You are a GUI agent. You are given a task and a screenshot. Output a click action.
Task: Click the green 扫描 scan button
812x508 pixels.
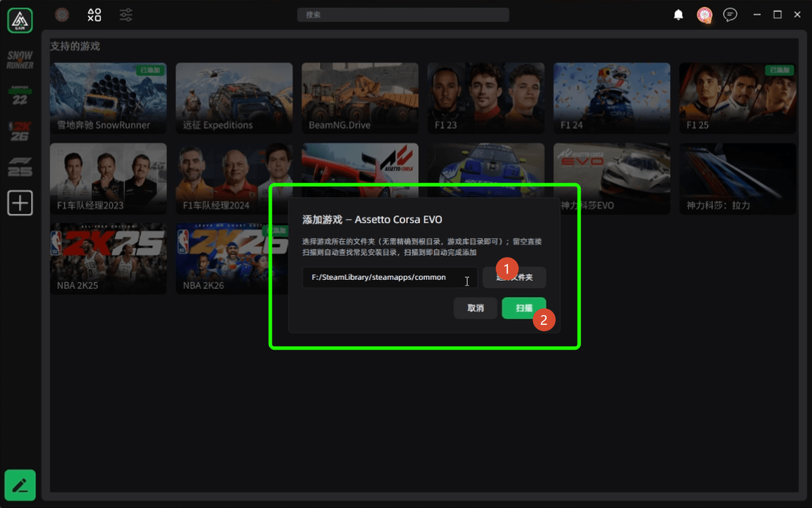click(524, 308)
